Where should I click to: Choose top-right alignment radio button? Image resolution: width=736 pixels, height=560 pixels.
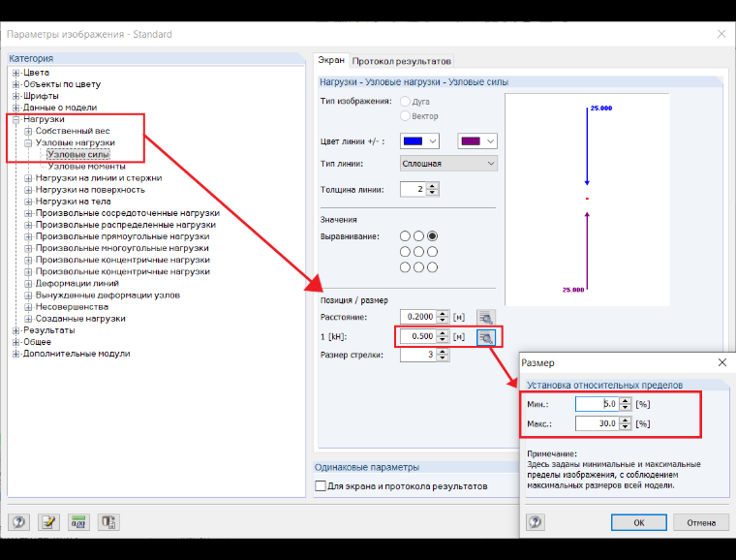pos(432,236)
